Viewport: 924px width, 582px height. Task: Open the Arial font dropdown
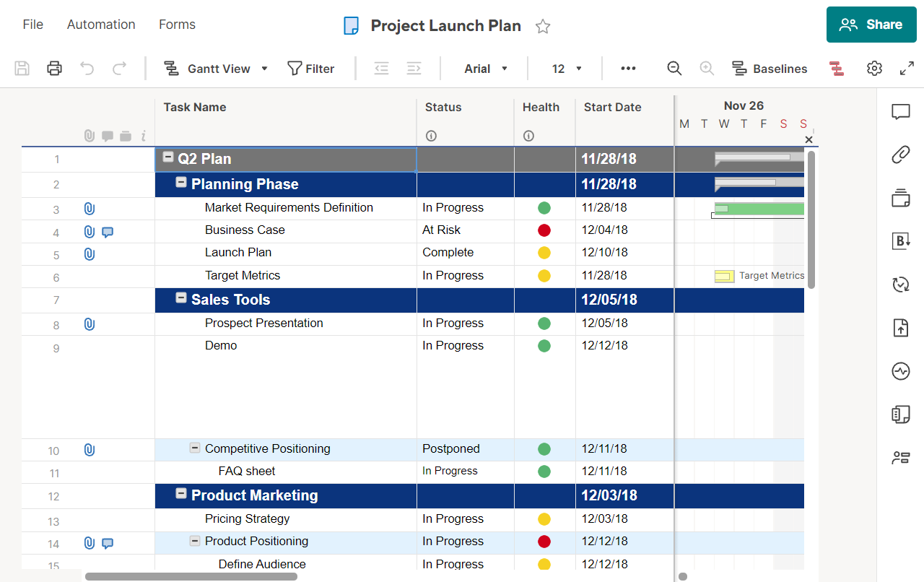click(x=486, y=69)
